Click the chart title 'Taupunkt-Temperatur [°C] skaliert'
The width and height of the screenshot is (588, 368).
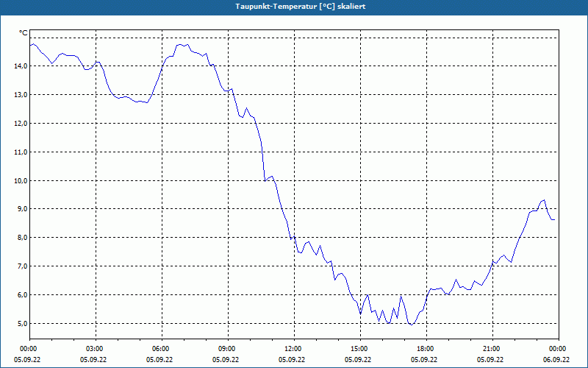coord(301,7)
